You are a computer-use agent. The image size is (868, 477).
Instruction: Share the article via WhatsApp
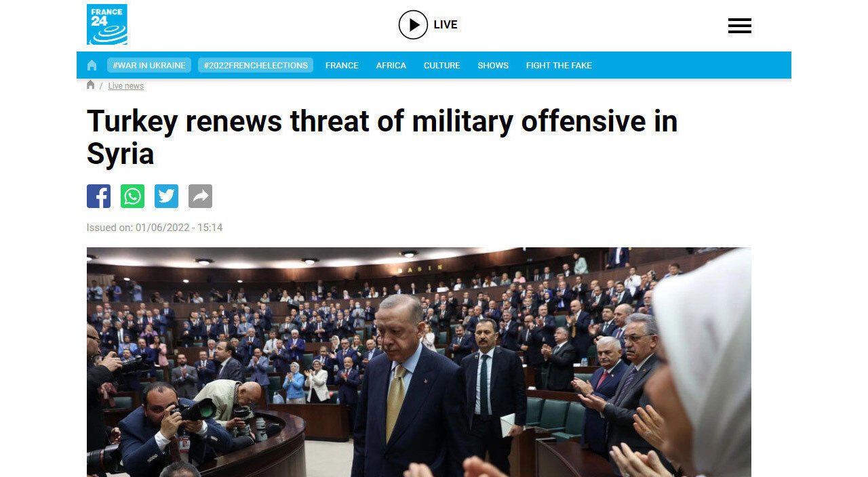[x=132, y=196]
